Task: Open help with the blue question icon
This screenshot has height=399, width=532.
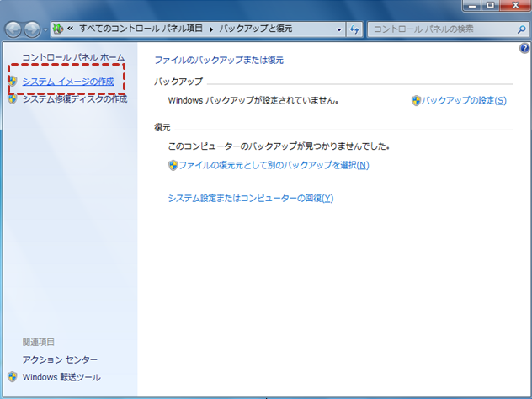Action: pos(524,49)
